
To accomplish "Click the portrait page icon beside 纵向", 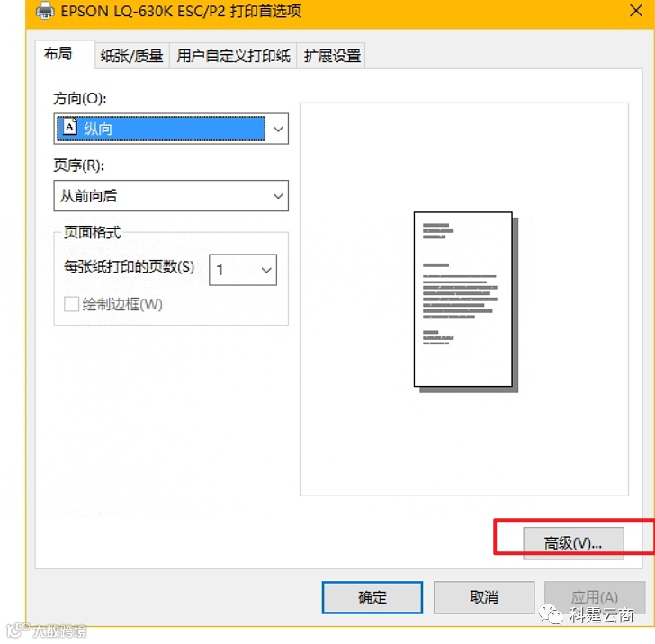I will 70,126.
